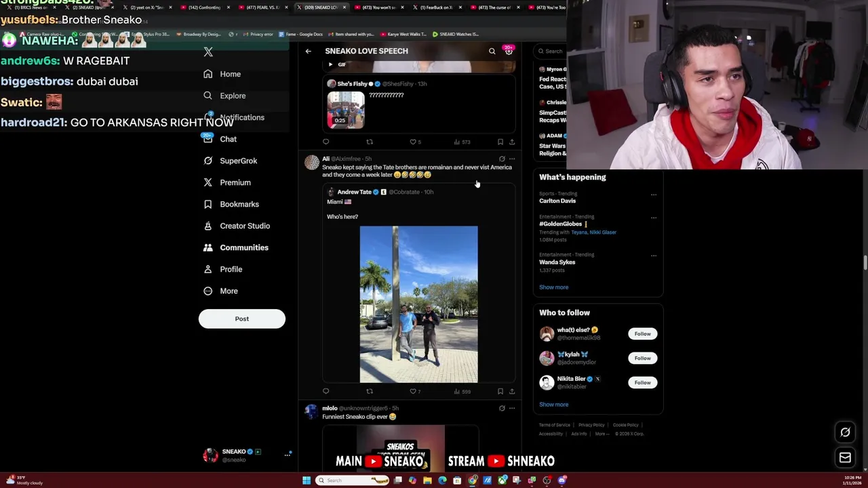This screenshot has width=868, height=488.
Task: Open Premium in the sidebar
Action: pyautogui.click(x=226, y=182)
